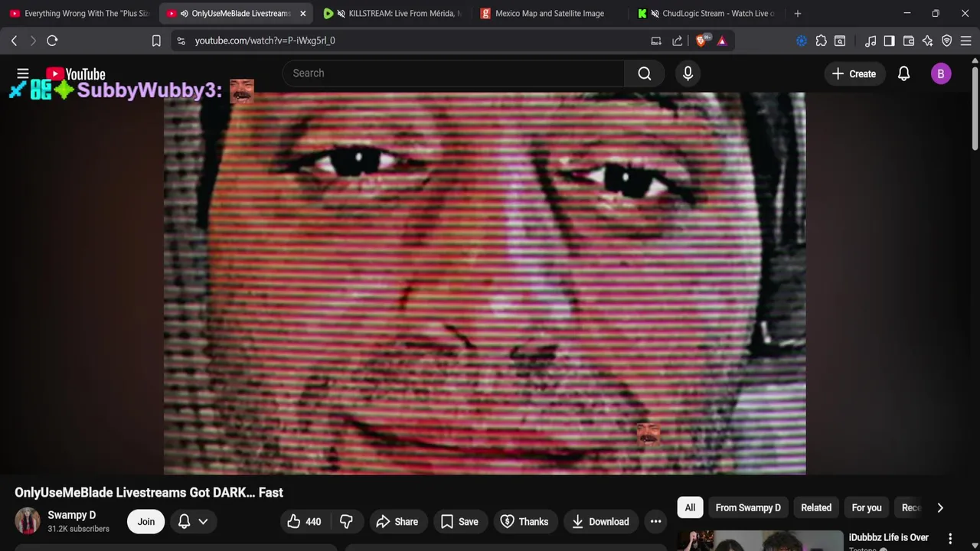
Task: Select the Related filter chip
Action: point(816,507)
